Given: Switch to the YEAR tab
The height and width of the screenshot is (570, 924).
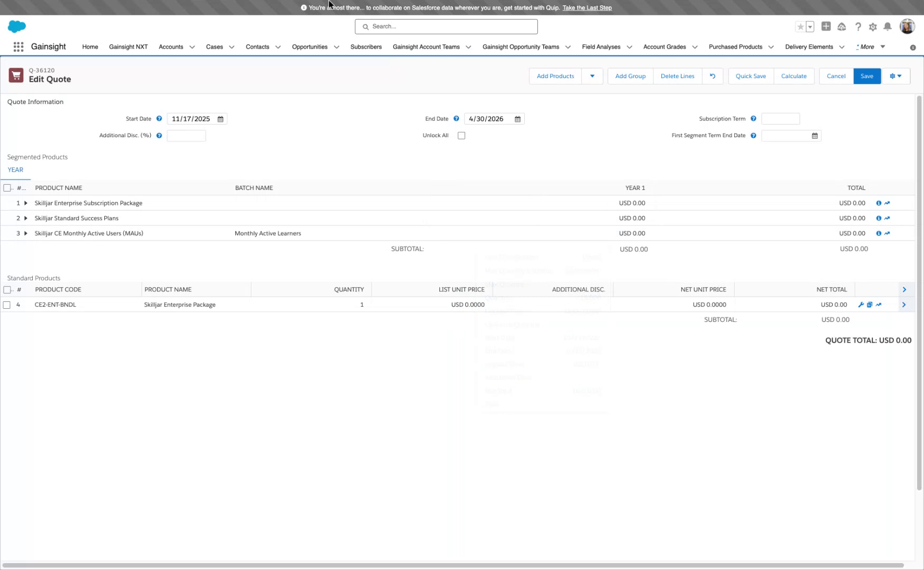Looking at the screenshot, I should tap(15, 169).
